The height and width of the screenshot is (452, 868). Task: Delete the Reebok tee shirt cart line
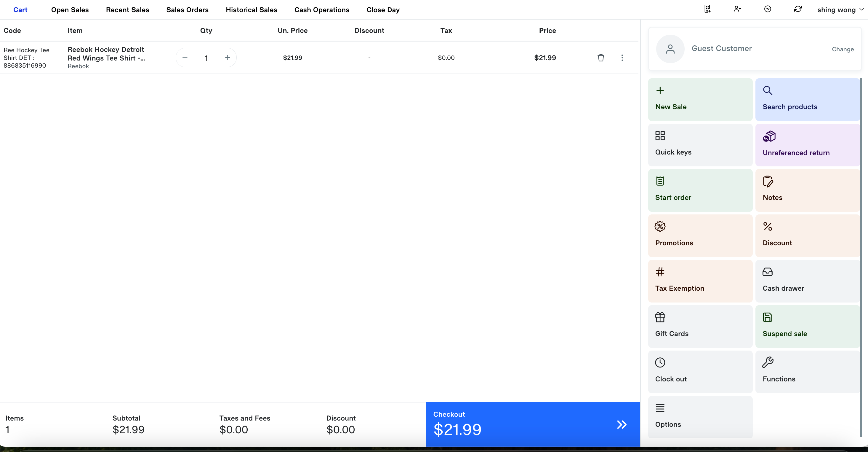tap(600, 58)
